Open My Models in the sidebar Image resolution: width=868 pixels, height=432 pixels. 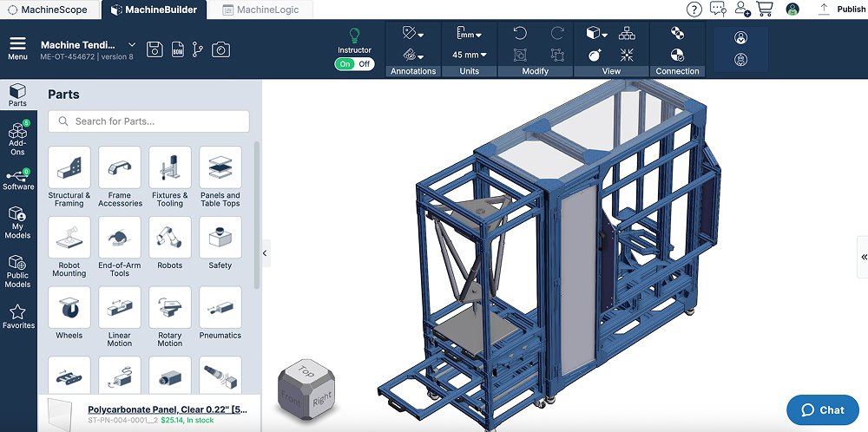(17, 223)
